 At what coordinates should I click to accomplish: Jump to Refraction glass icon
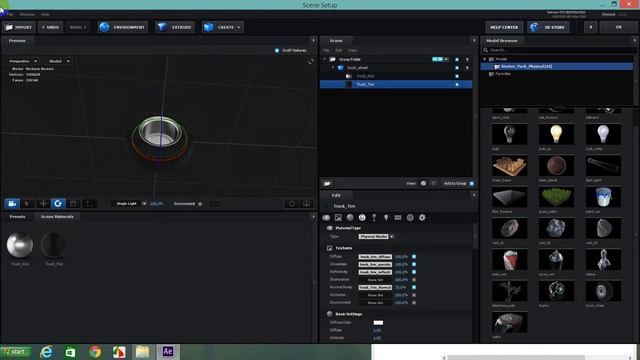coord(374,218)
